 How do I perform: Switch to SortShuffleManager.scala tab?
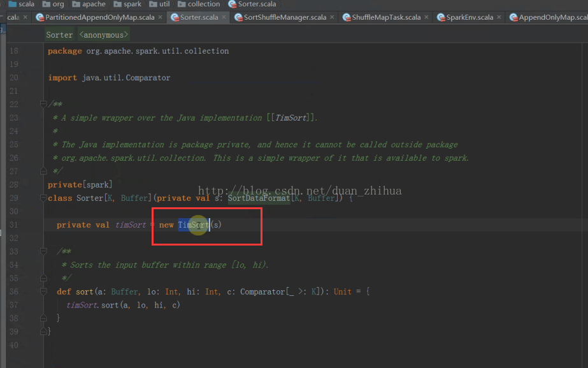285,17
